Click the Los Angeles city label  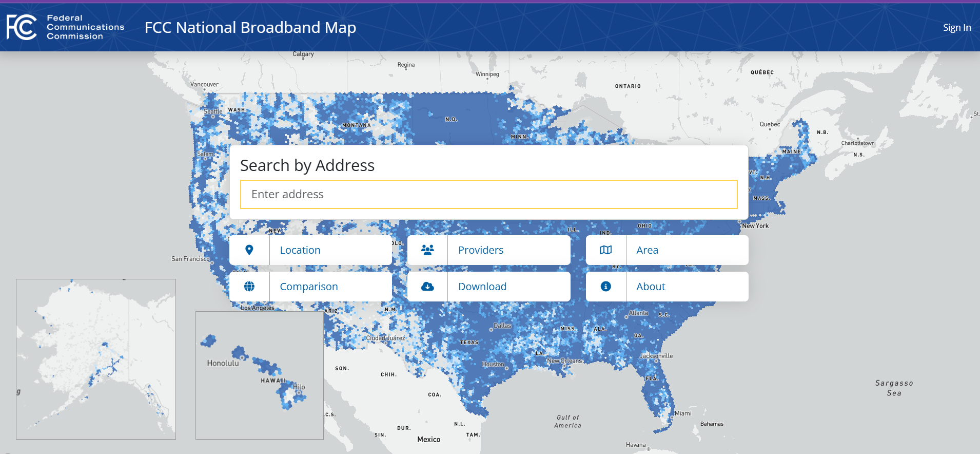(x=258, y=308)
